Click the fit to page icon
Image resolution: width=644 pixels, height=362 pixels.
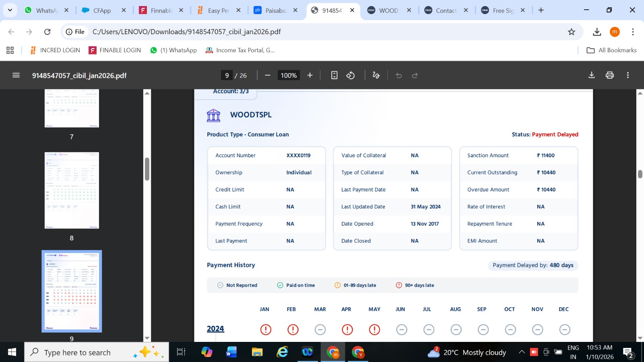tap(334, 75)
